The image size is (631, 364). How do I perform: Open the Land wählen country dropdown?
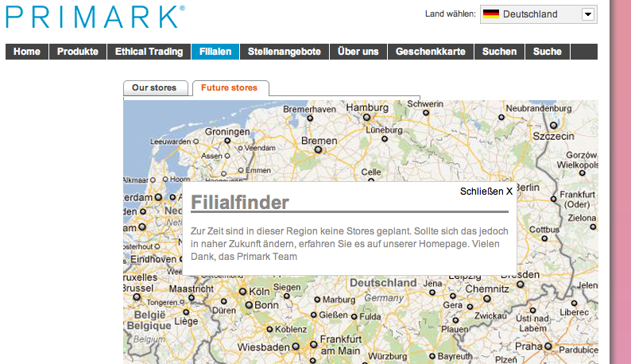point(539,14)
